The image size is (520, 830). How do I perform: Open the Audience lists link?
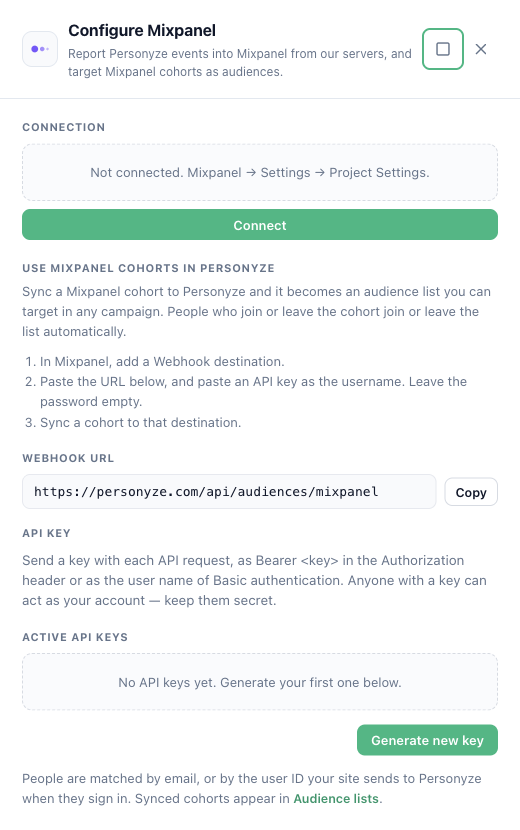click(336, 798)
